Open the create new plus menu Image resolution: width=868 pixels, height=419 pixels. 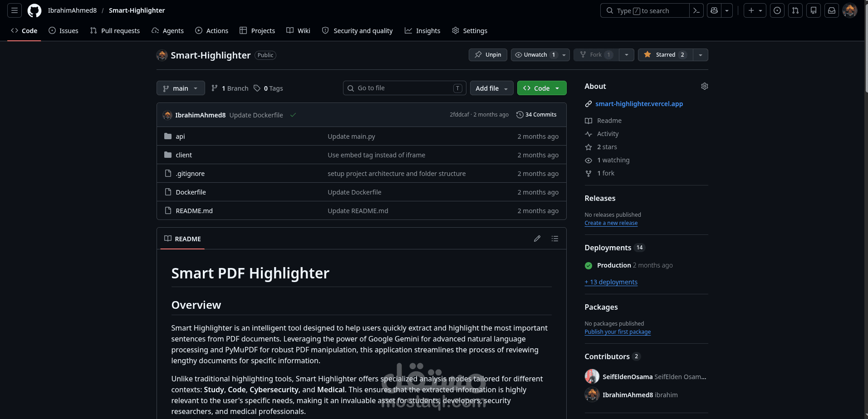point(755,10)
